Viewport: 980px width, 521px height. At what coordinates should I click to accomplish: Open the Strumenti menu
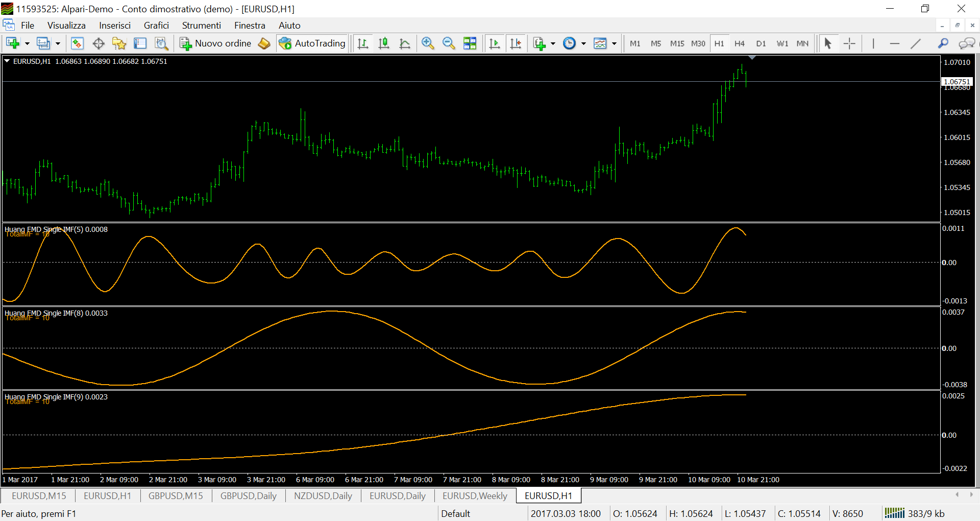(201, 26)
